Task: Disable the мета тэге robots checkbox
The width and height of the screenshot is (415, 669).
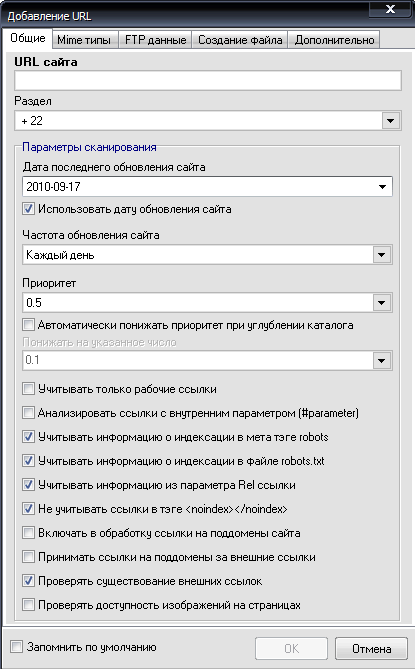Action: click(x=29, y=437)
